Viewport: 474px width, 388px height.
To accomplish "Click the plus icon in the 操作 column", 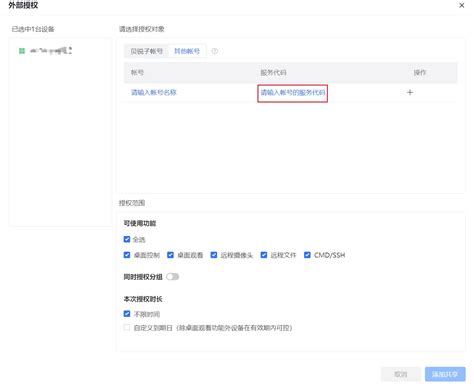I will [x=410, y=92].
